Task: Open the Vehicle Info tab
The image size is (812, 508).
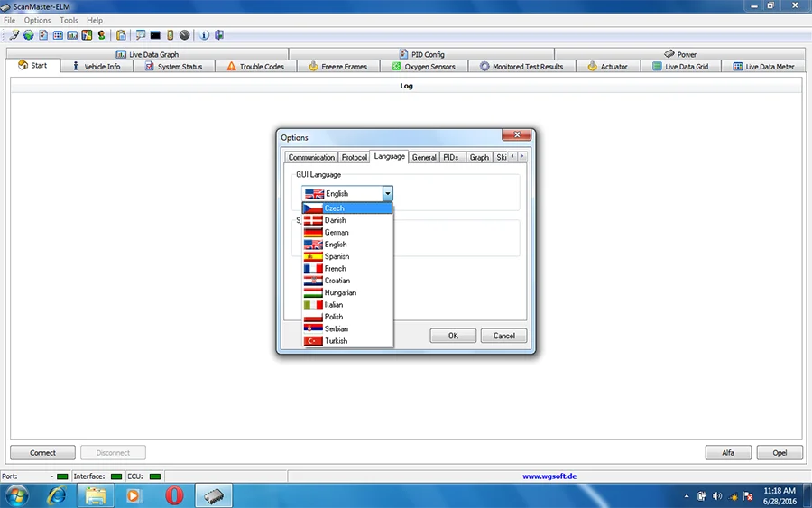Action: [97, 66]
